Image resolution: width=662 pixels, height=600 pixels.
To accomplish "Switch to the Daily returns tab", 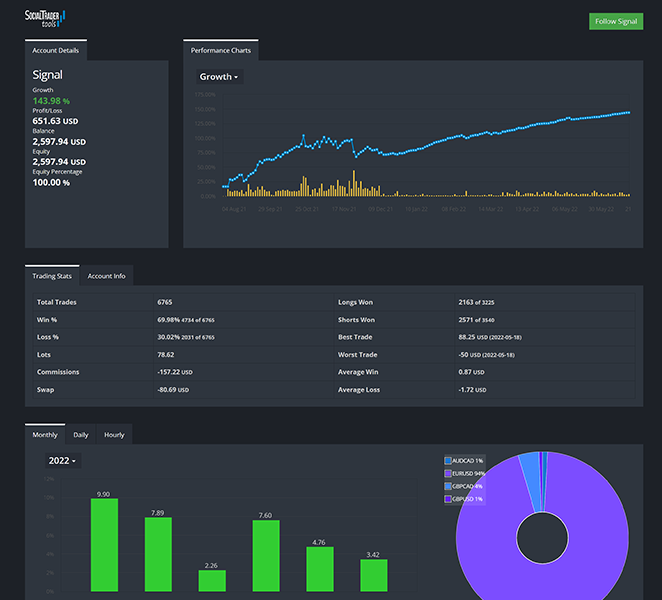I will (x=81, y=435).
